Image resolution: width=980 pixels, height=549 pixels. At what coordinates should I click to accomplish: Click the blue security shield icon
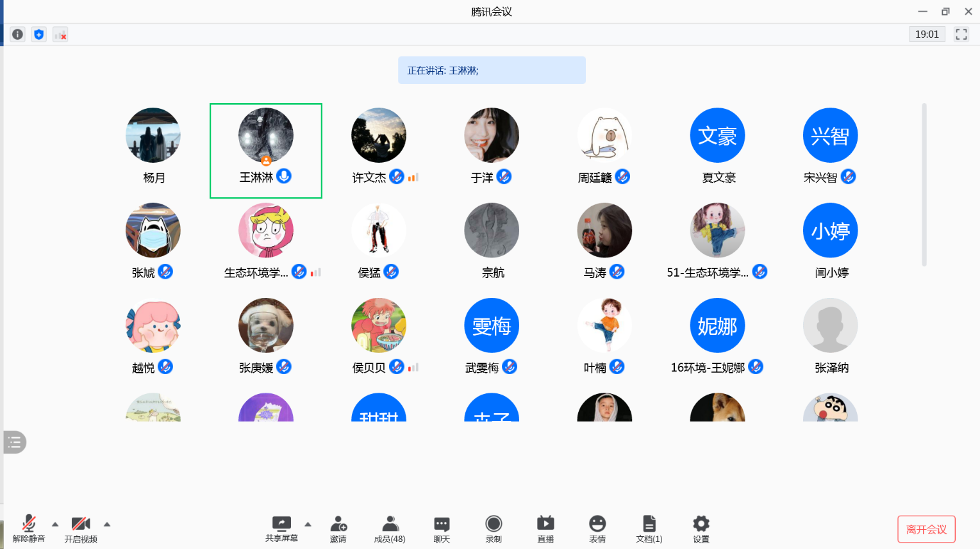point(39,35)
